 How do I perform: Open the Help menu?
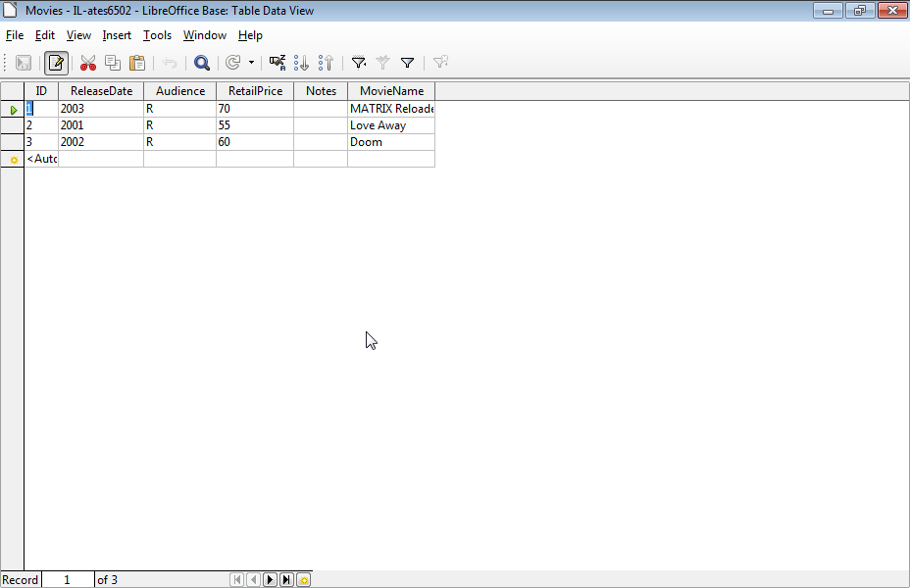pyautogui.click(x=250, y=35)
